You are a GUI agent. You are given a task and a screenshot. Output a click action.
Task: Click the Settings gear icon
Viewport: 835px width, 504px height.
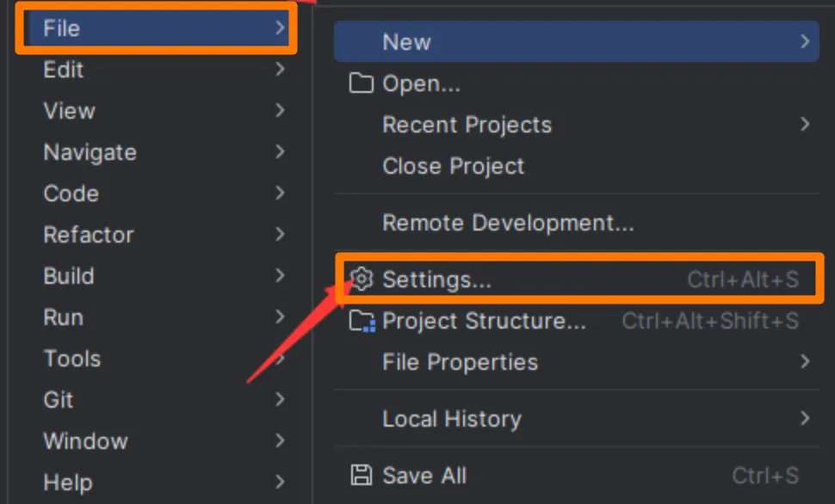tap(362, 279)
